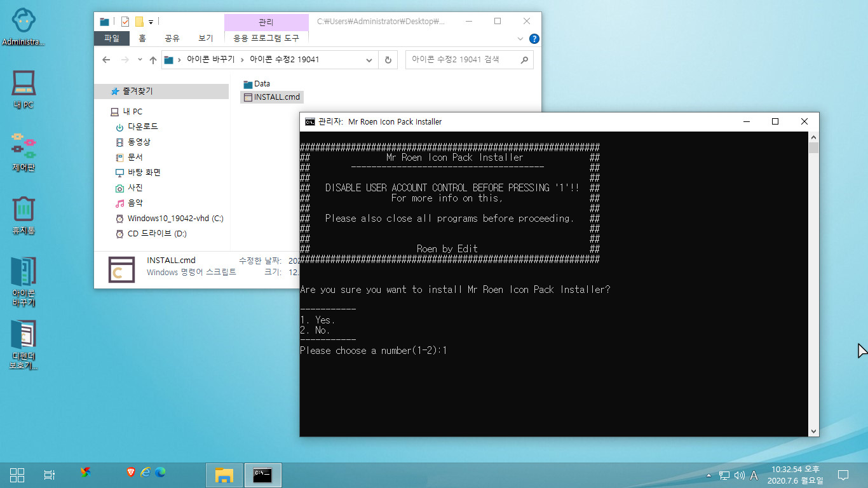Open the Start menu button

coord(17,475)
